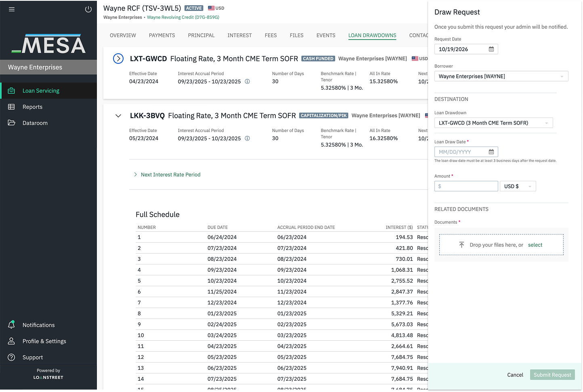
Task: Open Dataroom in the sidebar
Action: 48,123
